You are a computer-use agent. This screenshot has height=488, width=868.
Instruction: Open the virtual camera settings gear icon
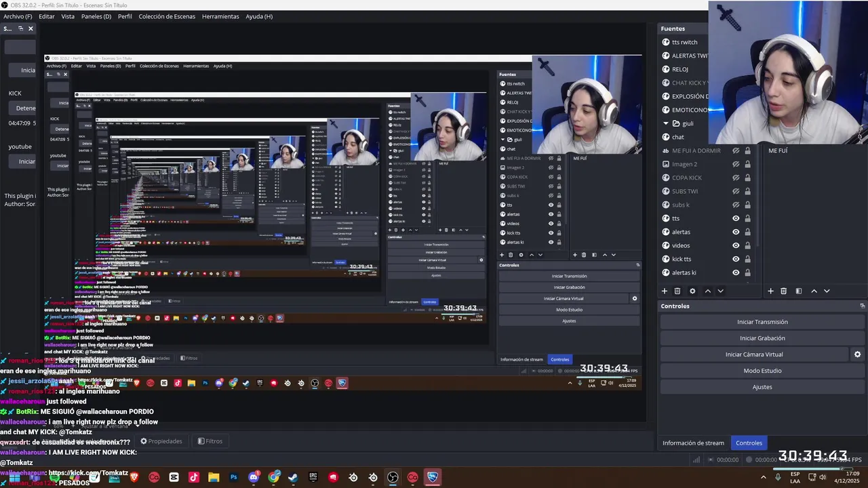tap(857, 354)
